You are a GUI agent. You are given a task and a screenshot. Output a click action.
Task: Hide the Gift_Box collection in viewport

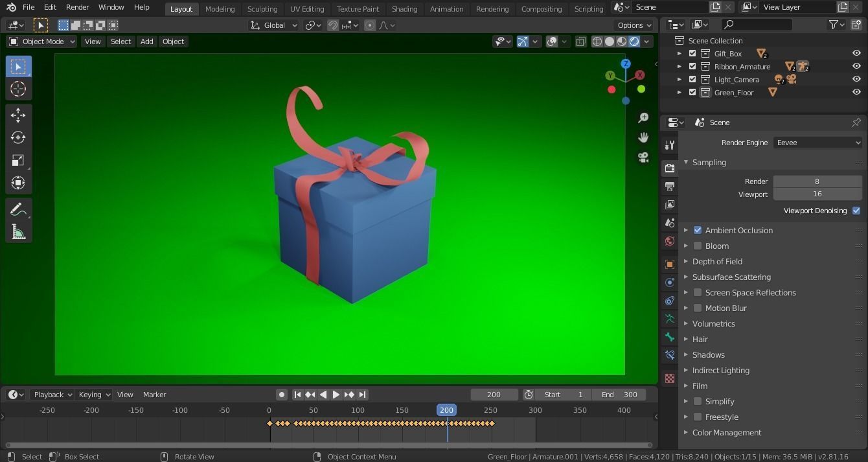(856, 54)
